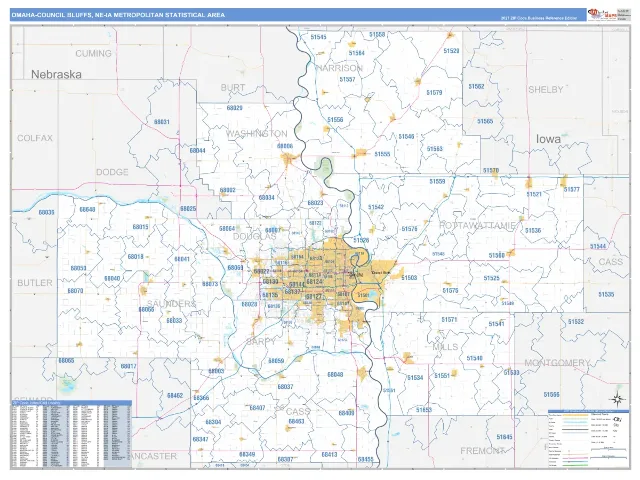Click the CUMING county label

pos(93,53)
